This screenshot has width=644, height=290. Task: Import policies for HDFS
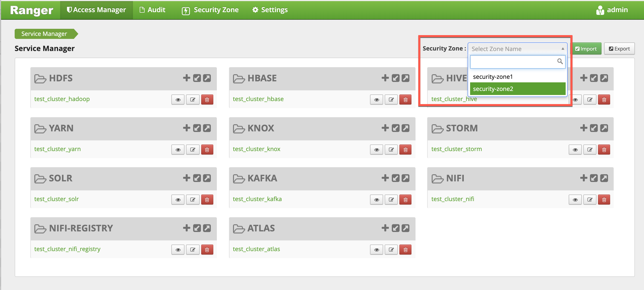click(197, 78)
